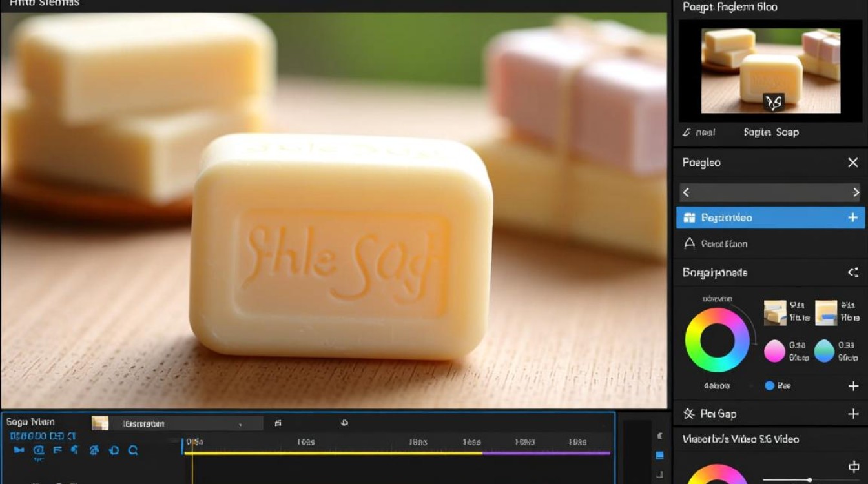Click the pin marker icon in timeline toolbar
The height and width of the screenshot is (484, 868).
click(75, 450)
